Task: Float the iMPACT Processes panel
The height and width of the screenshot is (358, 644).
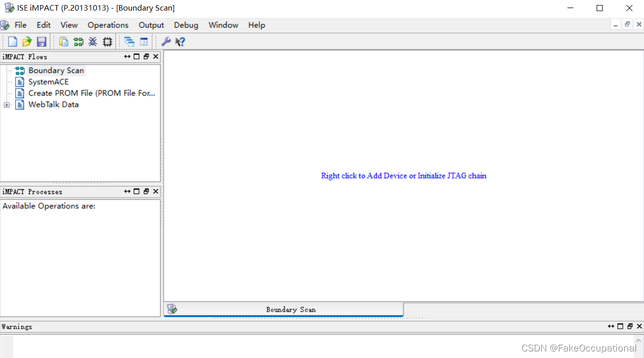Action: (146, 191)
